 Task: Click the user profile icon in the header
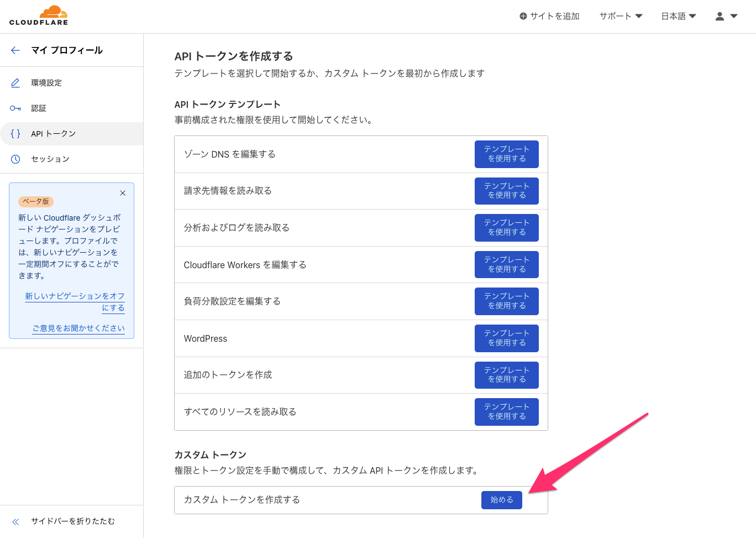pos(719,16)
